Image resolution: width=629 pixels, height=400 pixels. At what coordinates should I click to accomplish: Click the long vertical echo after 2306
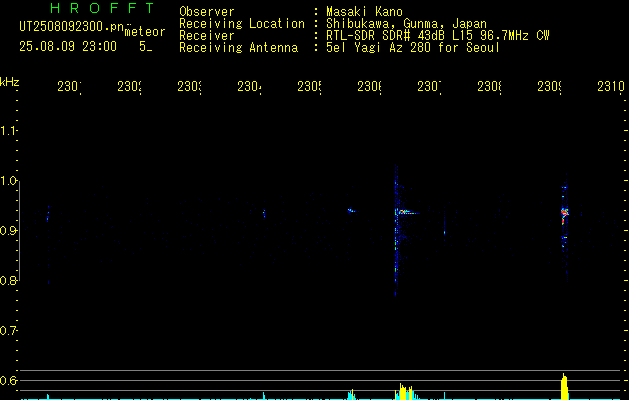click(x=396, y=231)
